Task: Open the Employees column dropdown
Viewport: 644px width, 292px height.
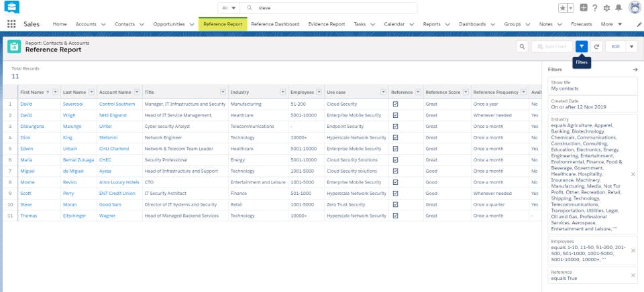Action: pyautogui.click(x=319, y=92)
